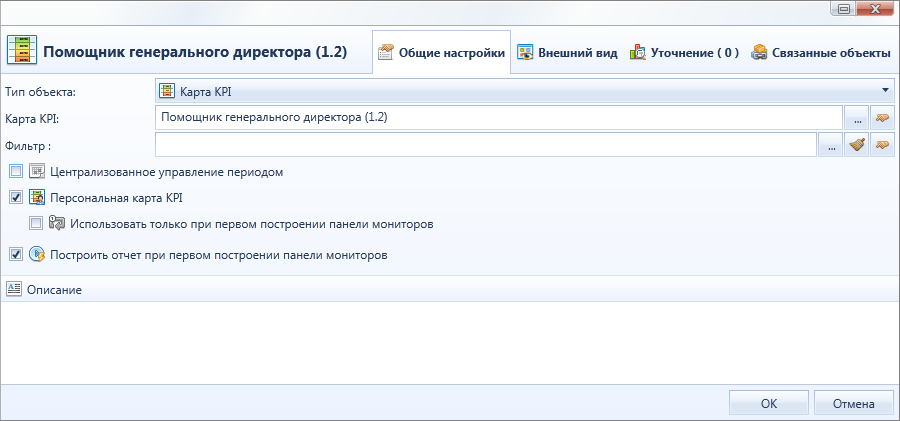Viewport: 900px width, 421px height.
Task: Click the icon before Использовать только при первом построении
Action: [57, 223]
